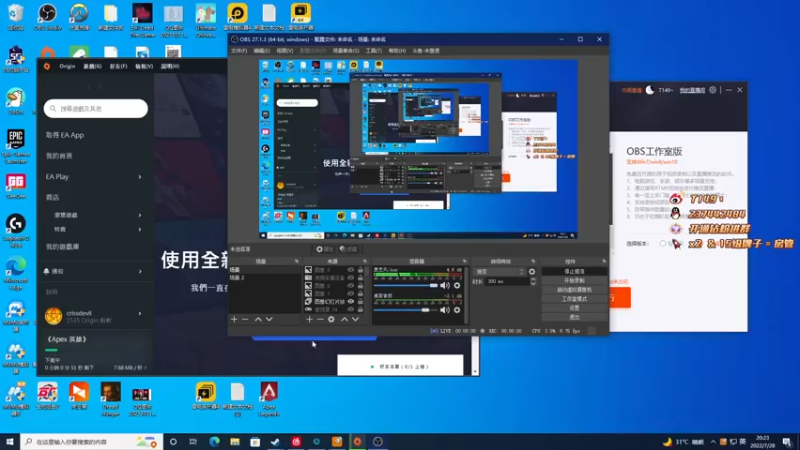Expand EA Play submenu in Origin sidebar
The width and height of the screenshot is (800, 450).
(140, 177)
